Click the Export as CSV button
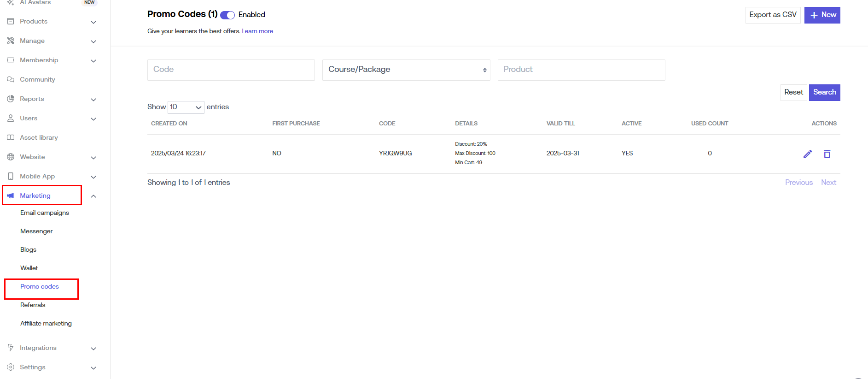Viewport: 868px width, 379px height. coord(773,15)
